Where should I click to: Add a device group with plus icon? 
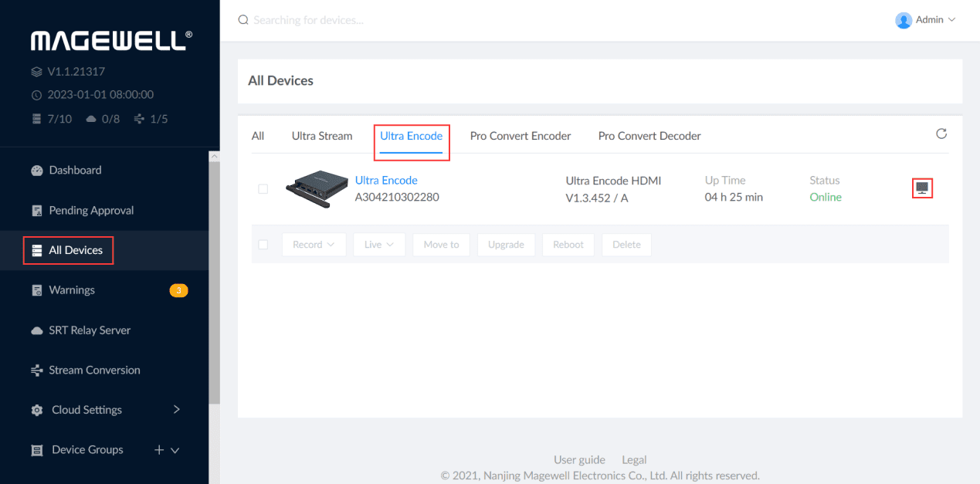[x=159, y=450]
